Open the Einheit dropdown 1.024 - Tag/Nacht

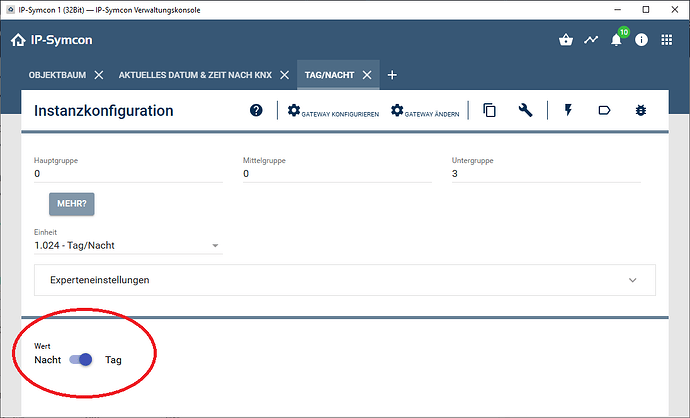(x=127, y=246)
